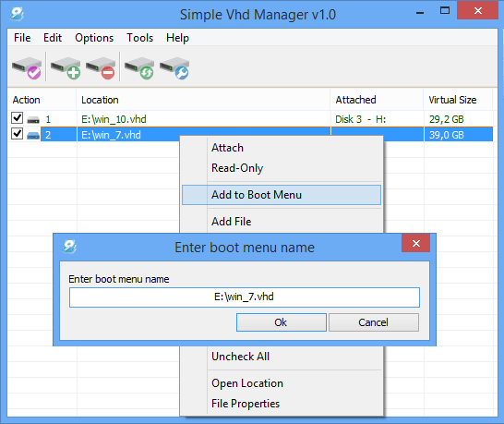This screenshot has width=504, height=424.
Task: Click the blue drive icon of row 2
Action: (33, 136)
